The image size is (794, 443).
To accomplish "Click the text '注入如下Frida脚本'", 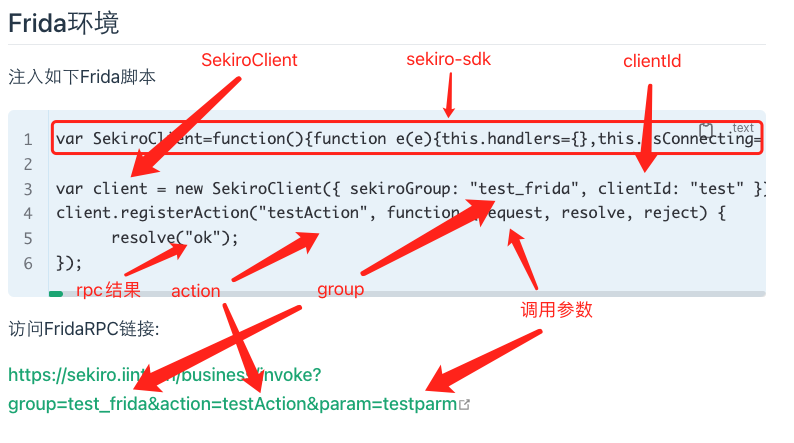I will tap(82, 77).
